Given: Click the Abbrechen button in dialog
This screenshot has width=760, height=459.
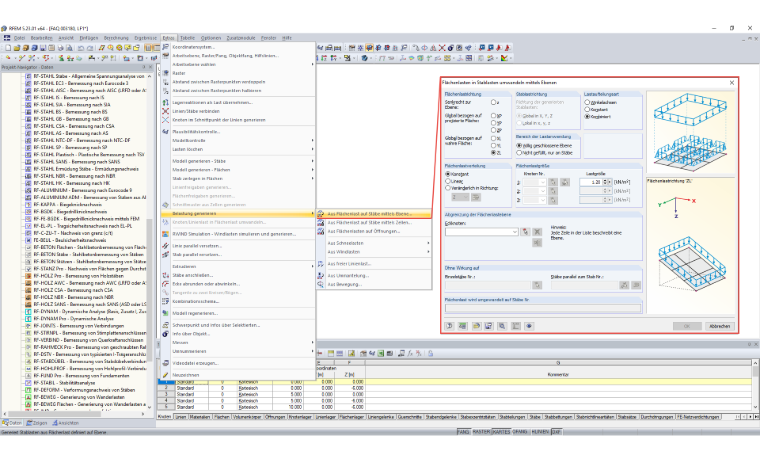Looking at the screenshot, I should click(720, 326).
